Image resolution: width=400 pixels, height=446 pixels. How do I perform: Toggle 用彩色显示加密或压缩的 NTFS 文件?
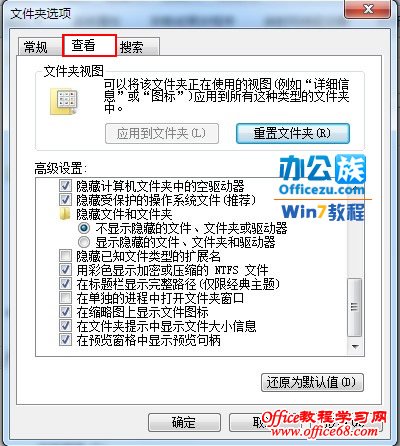[65, 270]
